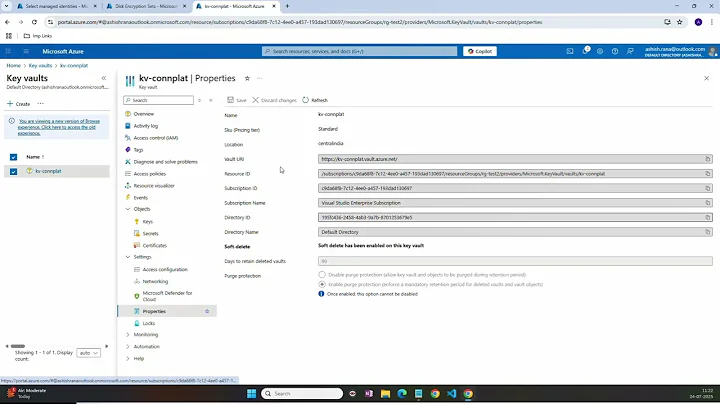The width and height of the screenshot is (720, 404).
Task: Expand the Help section
Action: tap(128, 359)
